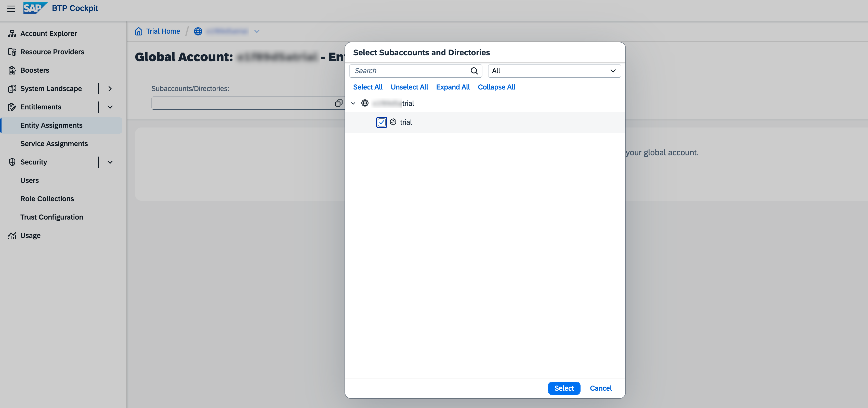Open Service Assignments page

click(x=54, y=144)
